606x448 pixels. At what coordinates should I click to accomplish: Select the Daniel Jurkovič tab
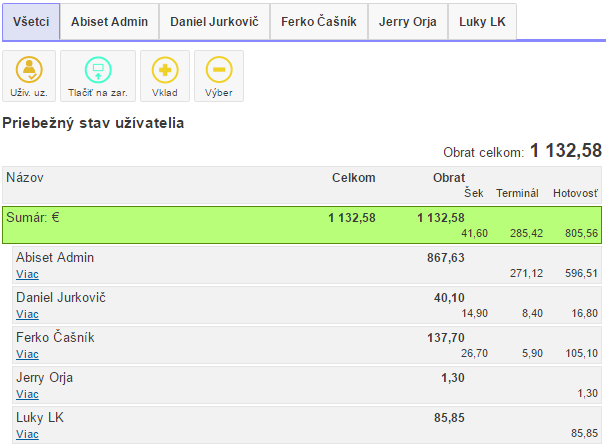(215, 21)
